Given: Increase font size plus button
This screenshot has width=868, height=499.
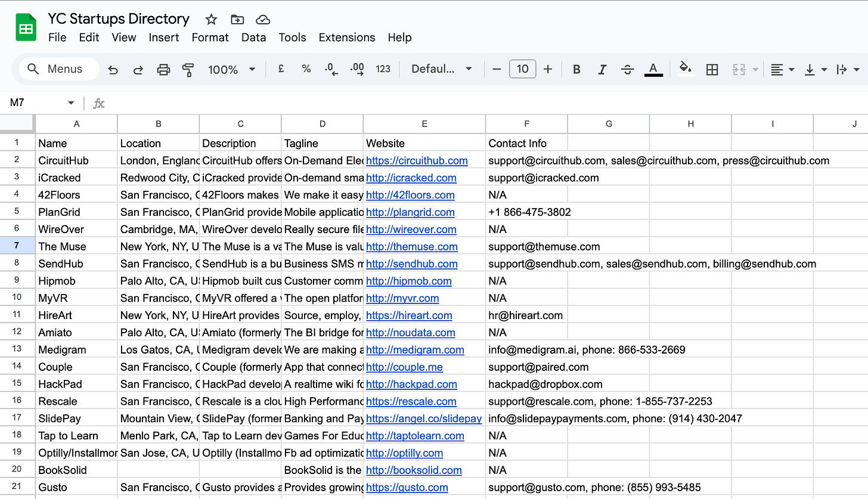Looking at the screenshot, I should (x=548, y=69).
